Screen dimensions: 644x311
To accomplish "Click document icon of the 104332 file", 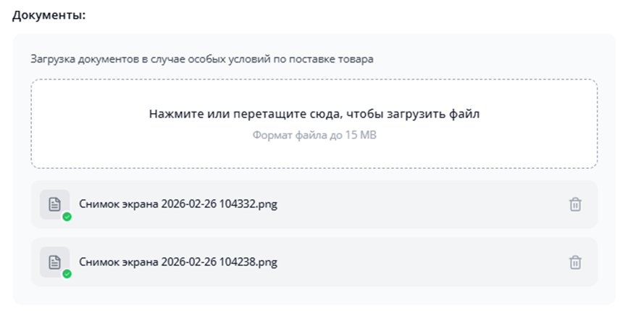I will (x=54, y=204).
